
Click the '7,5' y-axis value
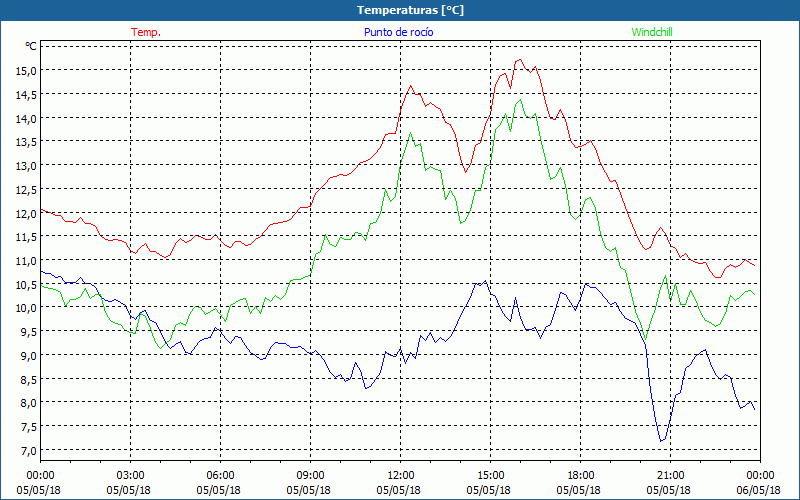pyautogui.click(x=29, y=427)
